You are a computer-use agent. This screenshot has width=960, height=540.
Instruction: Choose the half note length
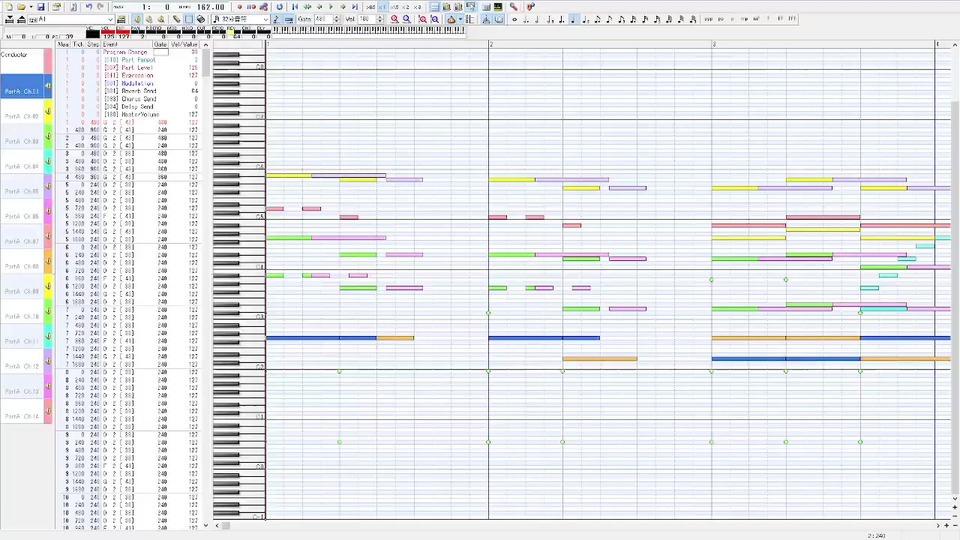point(536,19)
